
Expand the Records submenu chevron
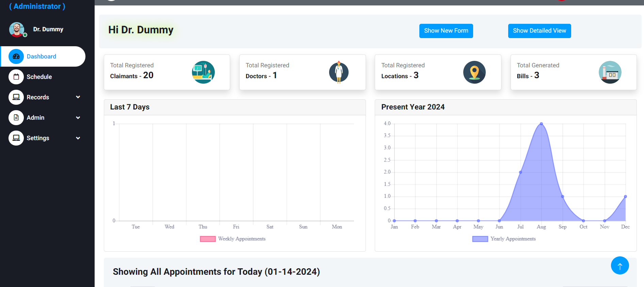pyautogui.click(x=78, y=97)
